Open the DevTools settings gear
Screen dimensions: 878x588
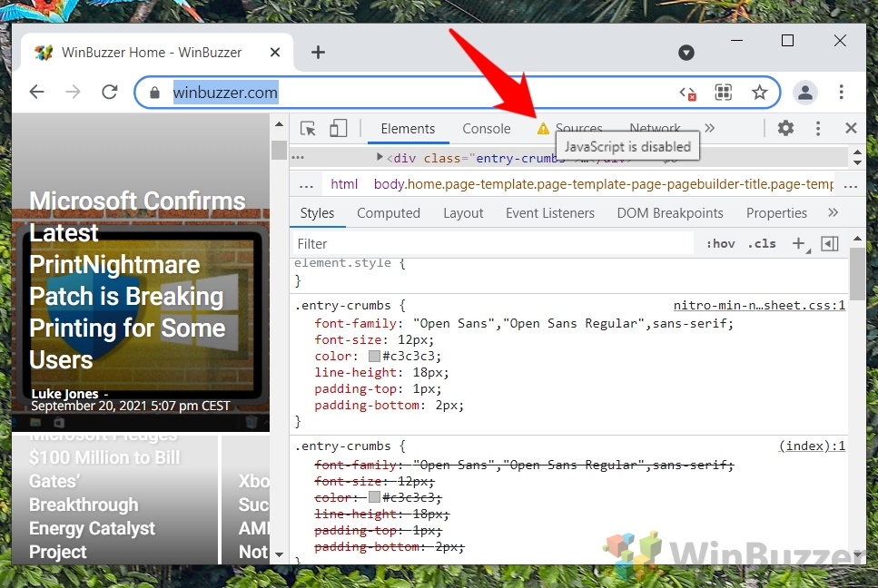(785, 128)
